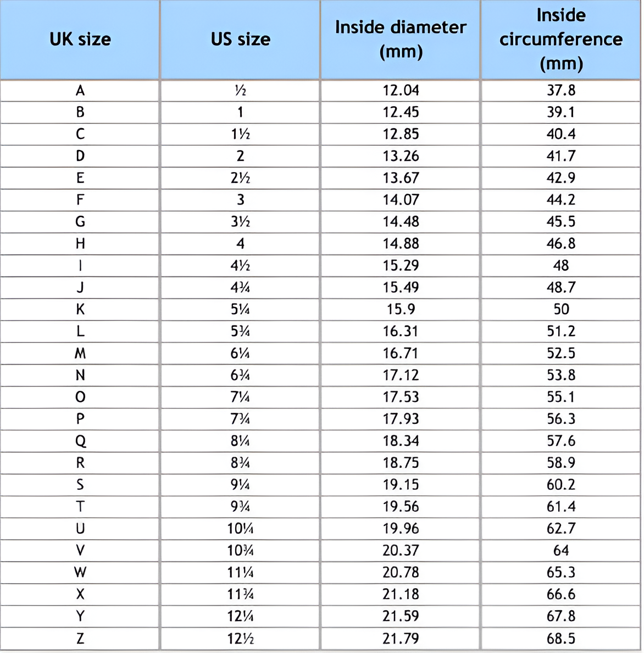Viewport: 644px width, 653px height.
Task: Select the 12.45 diameter cell
Action: click(401, 112)
